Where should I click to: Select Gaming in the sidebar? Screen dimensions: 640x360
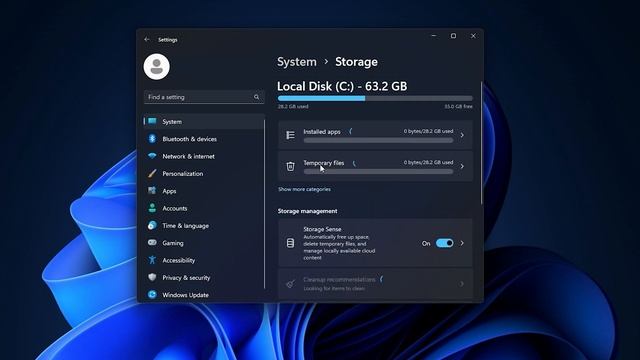[204, 243]
